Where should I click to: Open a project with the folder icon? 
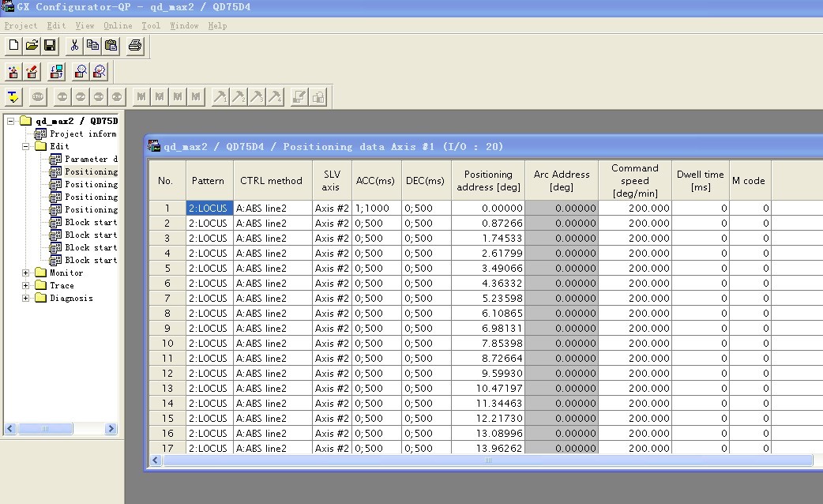[x=32, y=46]
